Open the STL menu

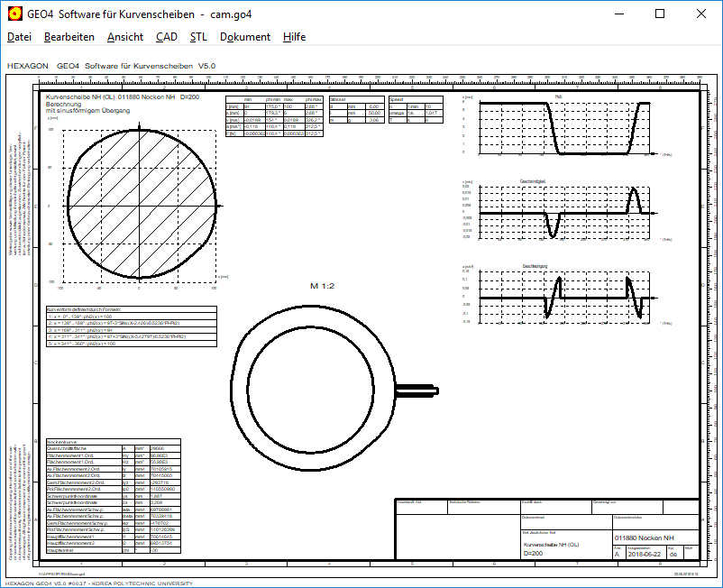click(198, 37)
